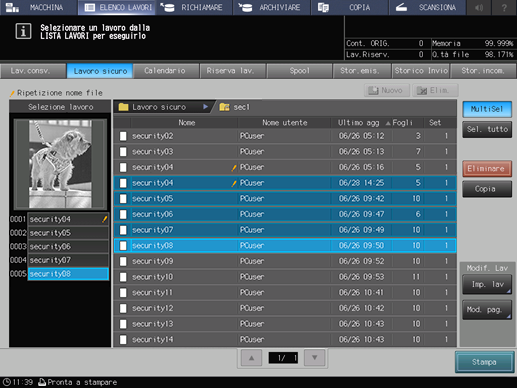Screen dimensions: 517x388
Task: Go to previous page with up arrow
Action: pos(251,358)
